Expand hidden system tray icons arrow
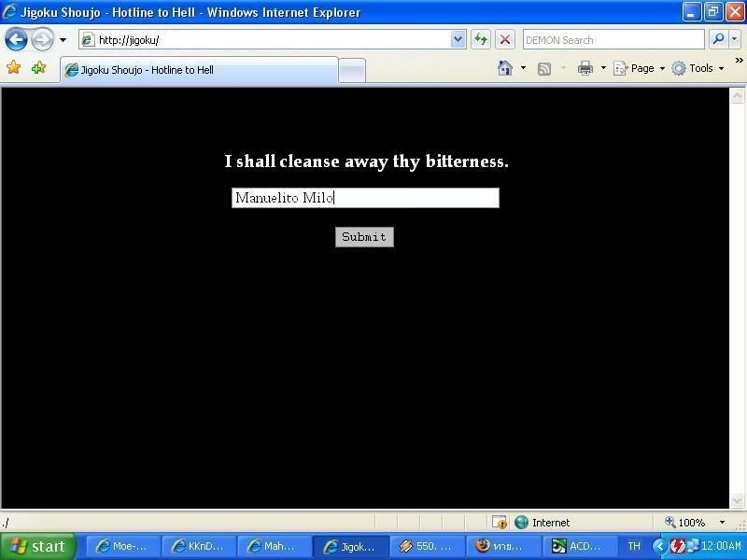This screenshot has height=560, width=747. point(659,546)
